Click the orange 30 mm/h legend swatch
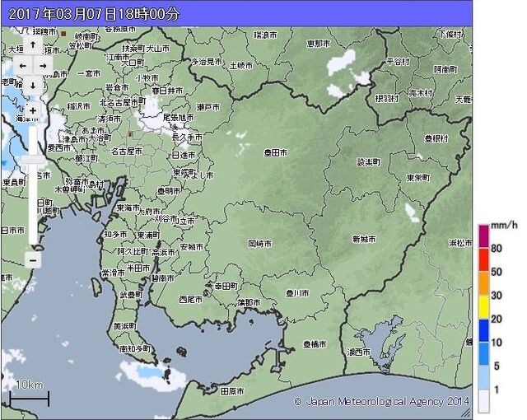The width and height of the screenshot is (527, 420). 483,283
